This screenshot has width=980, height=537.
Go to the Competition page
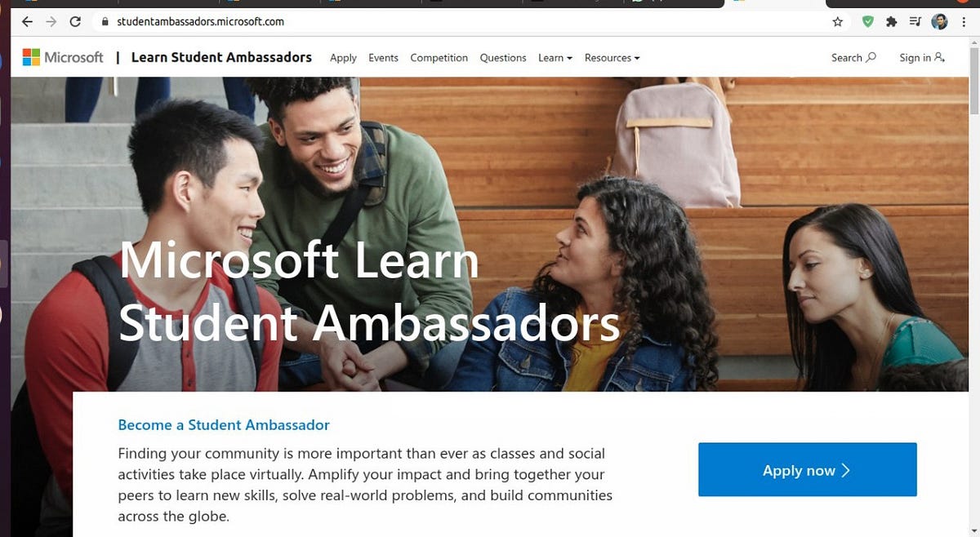click(439, 58)
